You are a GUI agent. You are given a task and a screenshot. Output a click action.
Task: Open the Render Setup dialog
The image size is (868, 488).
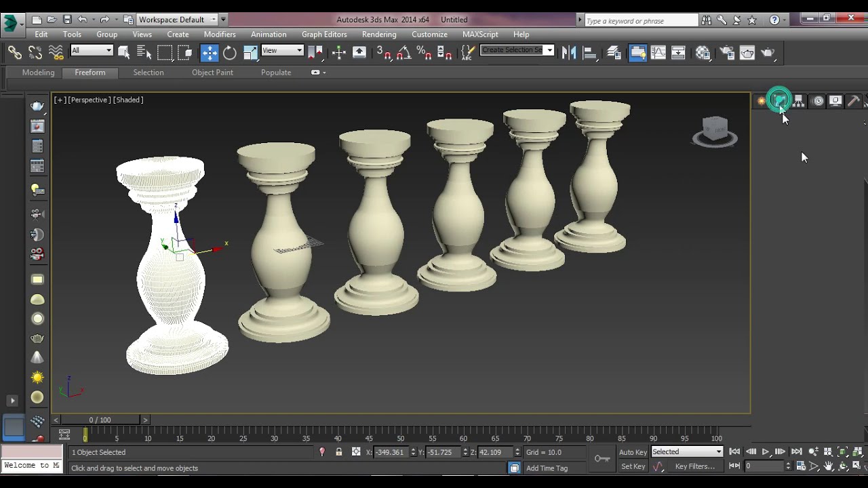tap(727, 53)
